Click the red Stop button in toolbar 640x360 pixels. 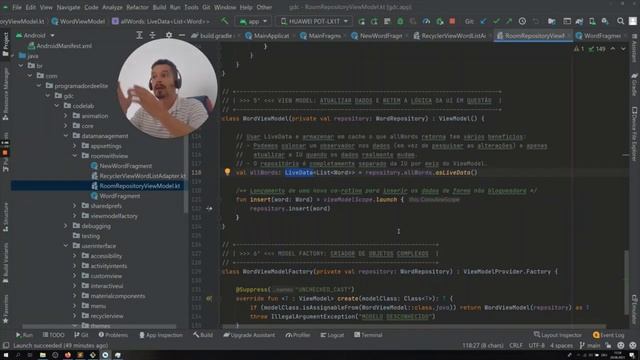[452, 21]
